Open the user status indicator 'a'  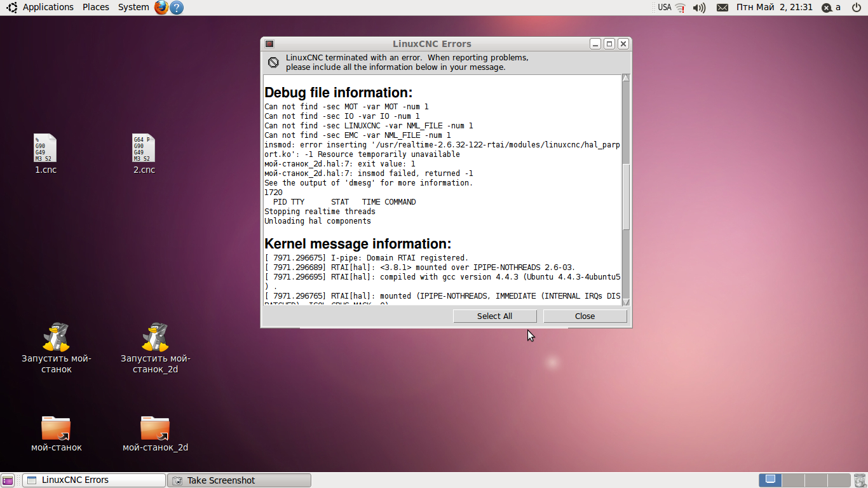[x=831, y=8]
